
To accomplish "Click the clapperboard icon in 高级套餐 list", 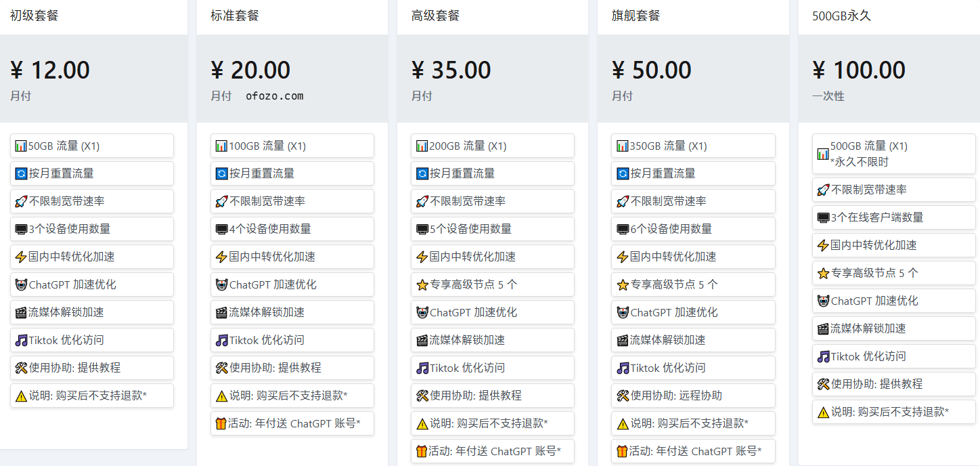I will 422,340.
